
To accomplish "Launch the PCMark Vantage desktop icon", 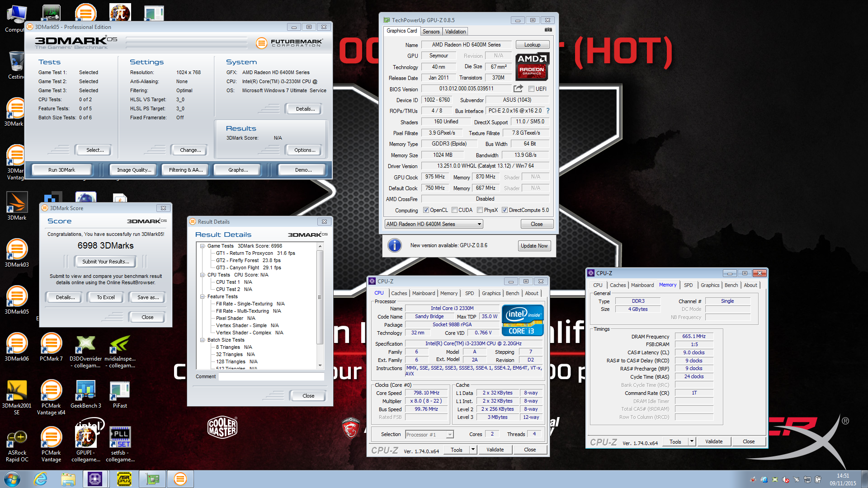I will click(x=51, y=445).
